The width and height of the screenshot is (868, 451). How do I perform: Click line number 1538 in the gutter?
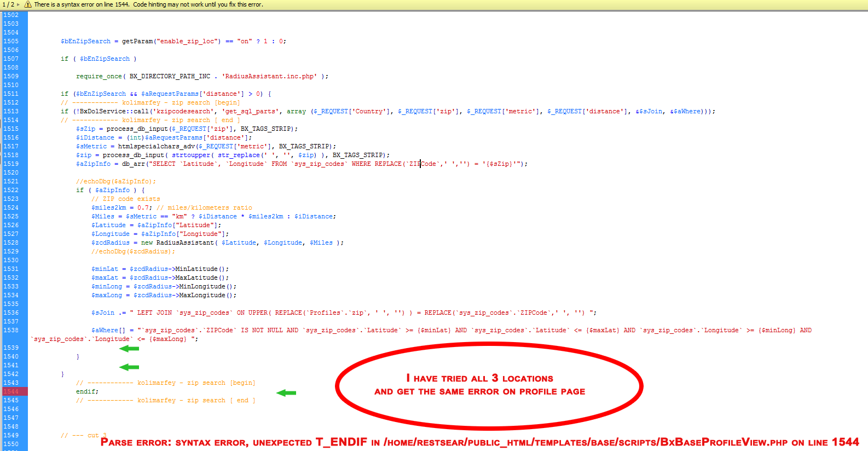[11, 331]
